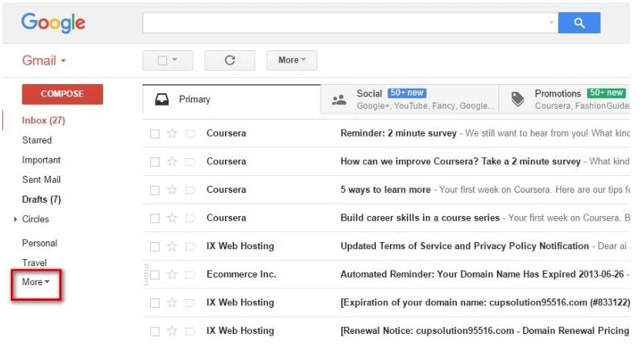This screenshot has height=344, width=644.
Task: Star the How can we improve Coursera email
Action: (172, 161)
